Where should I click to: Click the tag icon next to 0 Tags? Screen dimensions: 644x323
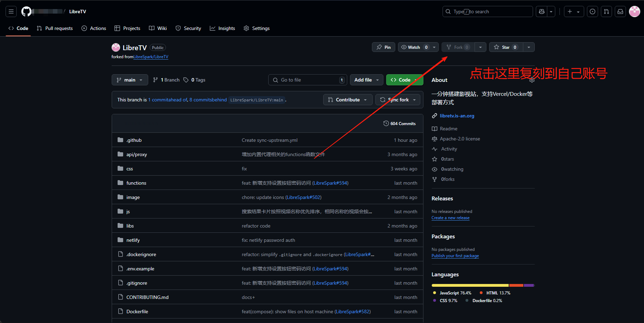point(186,80)
